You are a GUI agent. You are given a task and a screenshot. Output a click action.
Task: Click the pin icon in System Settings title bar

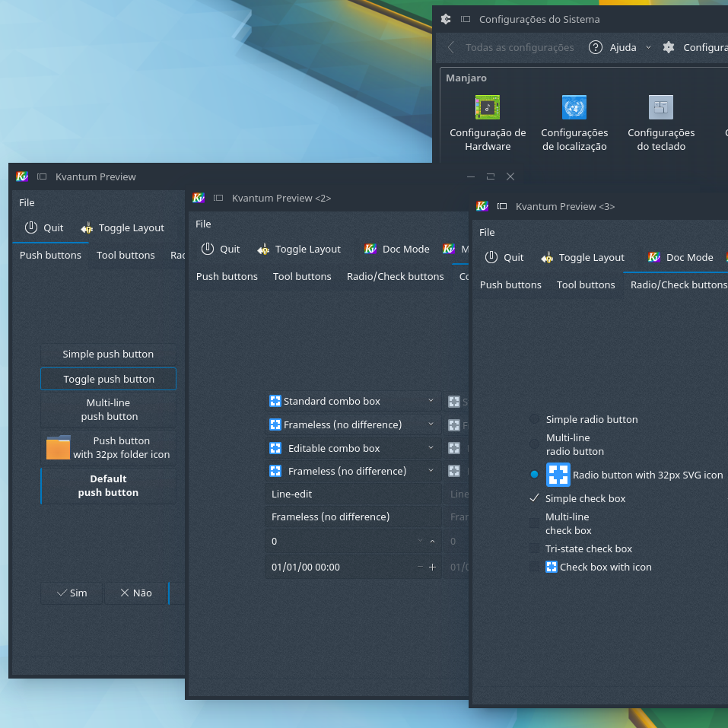click(466, 19)
